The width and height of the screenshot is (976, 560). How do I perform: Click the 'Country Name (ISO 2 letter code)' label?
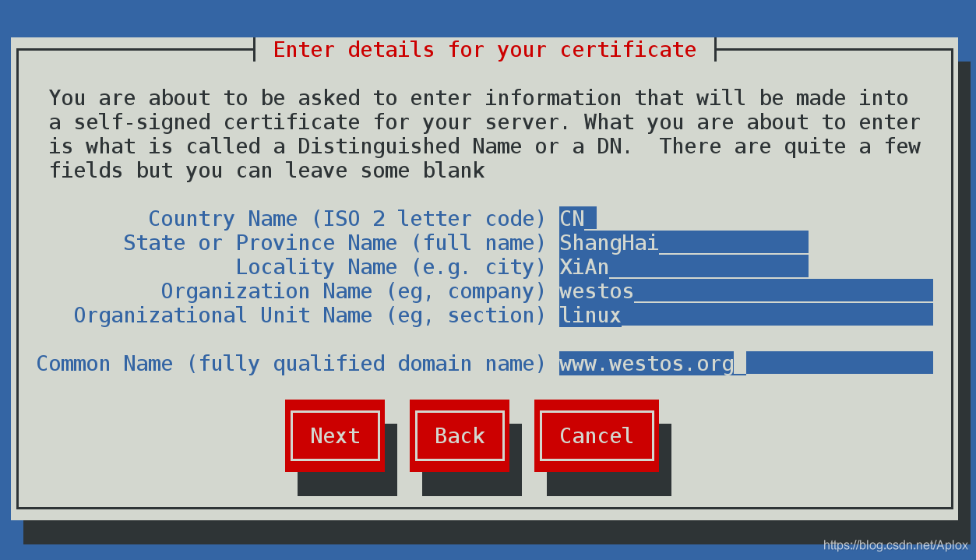(347, 219)
